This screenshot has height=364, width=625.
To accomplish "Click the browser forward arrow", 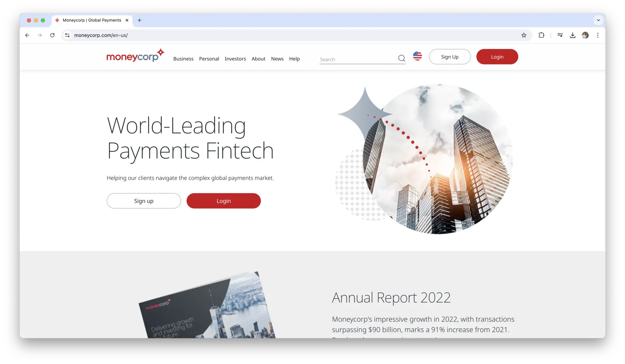I will point(40,35).
